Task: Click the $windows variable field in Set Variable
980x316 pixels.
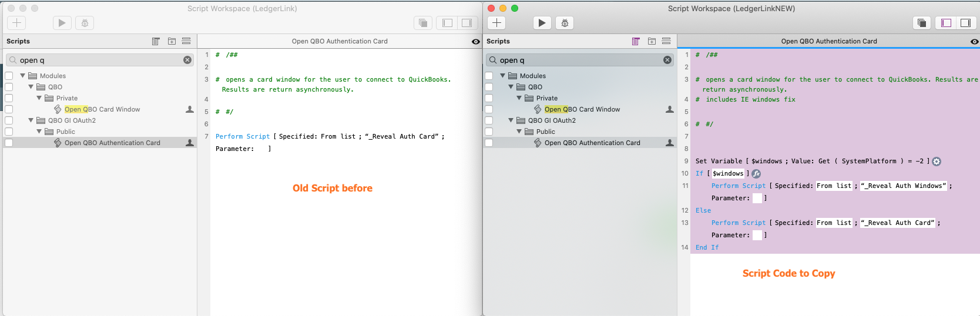Action: (x=767, y=161)
